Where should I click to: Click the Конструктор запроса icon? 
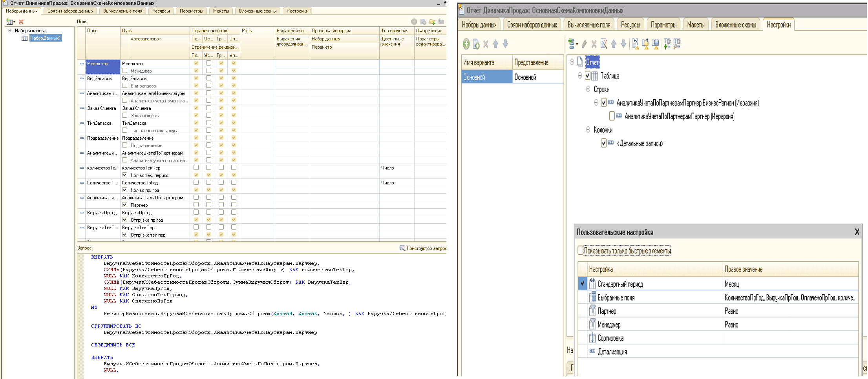click(402, 248)
